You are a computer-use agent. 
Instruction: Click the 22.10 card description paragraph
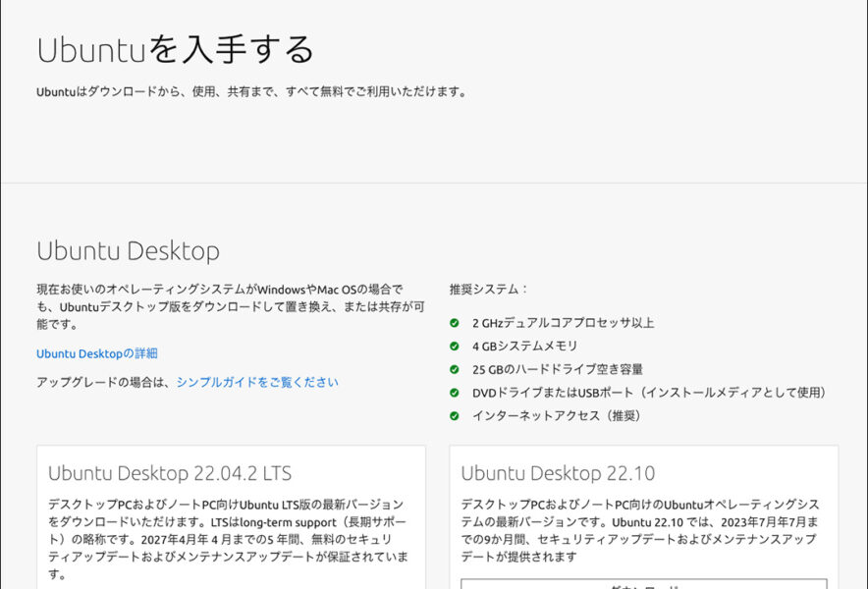(640, 530)
